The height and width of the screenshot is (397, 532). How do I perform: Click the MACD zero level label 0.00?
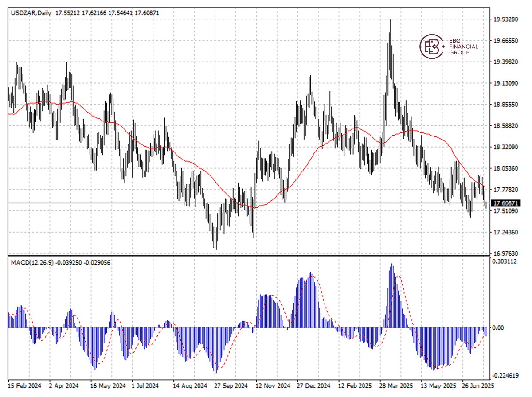tap(499, 328)
